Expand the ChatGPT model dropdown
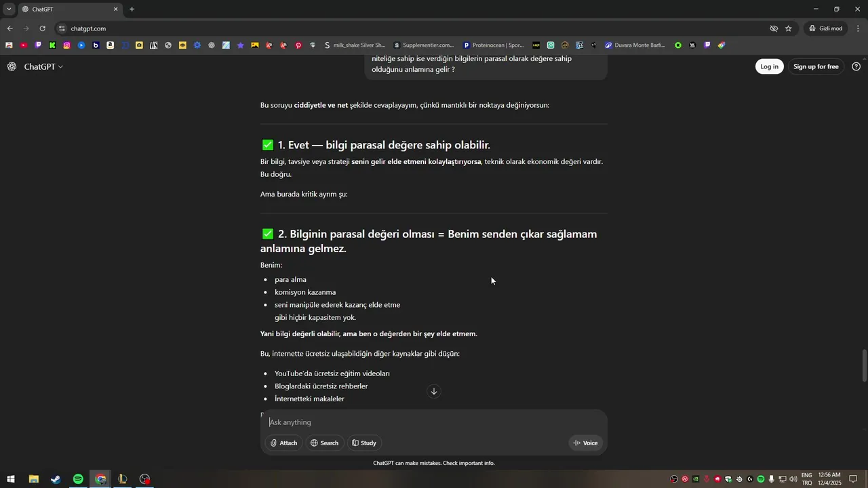868x488 pixels. (43, 66)
